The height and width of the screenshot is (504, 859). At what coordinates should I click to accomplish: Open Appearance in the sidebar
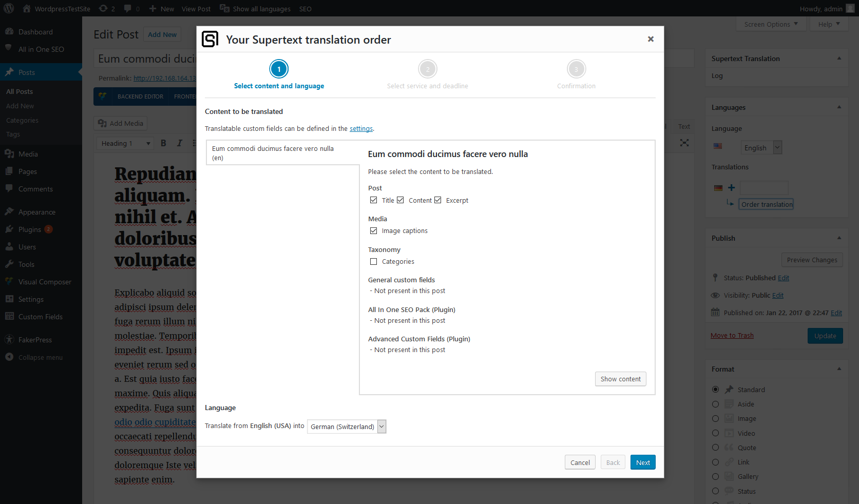click(41, 212)
